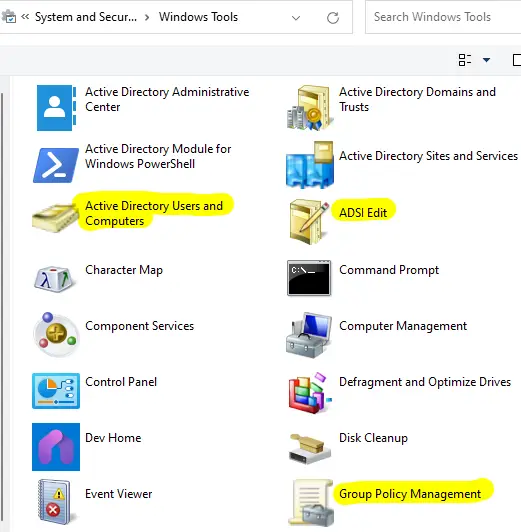Click the view layout icon
The height and width of the screenshot is (532, 521).
[x=465, y=60]
